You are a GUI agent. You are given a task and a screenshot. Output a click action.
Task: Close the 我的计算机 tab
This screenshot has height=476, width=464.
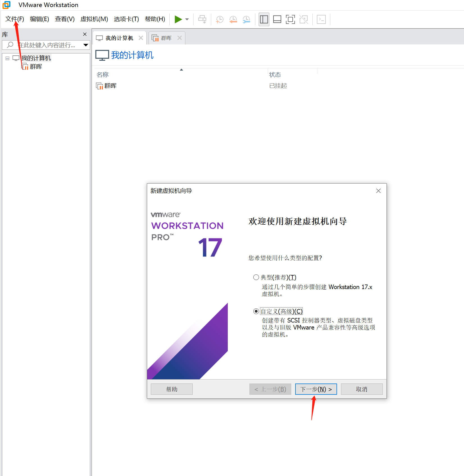pos(141,38)
